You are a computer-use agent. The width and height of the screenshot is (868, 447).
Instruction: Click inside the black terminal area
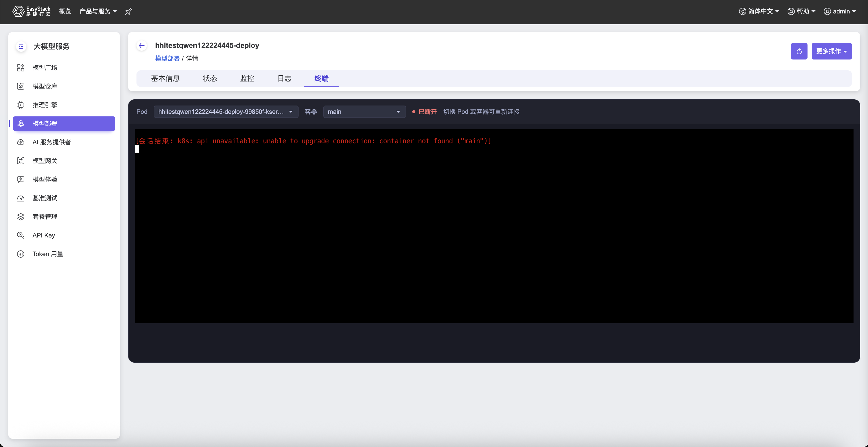494,226
